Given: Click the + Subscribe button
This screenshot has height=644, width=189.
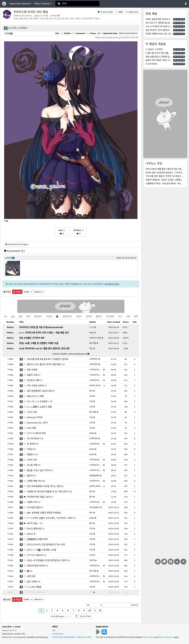Looking at the screenshot, I should tap(132, 12).
